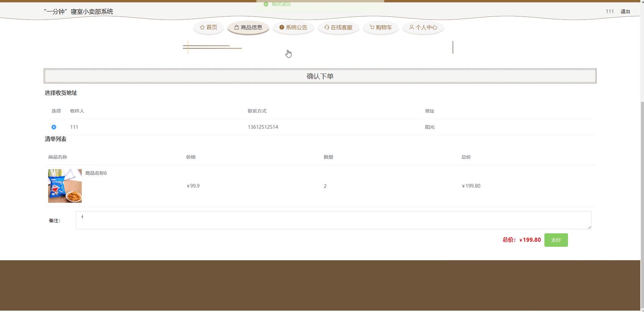Click the headset icon beside 在线客服

coord(327,28)
